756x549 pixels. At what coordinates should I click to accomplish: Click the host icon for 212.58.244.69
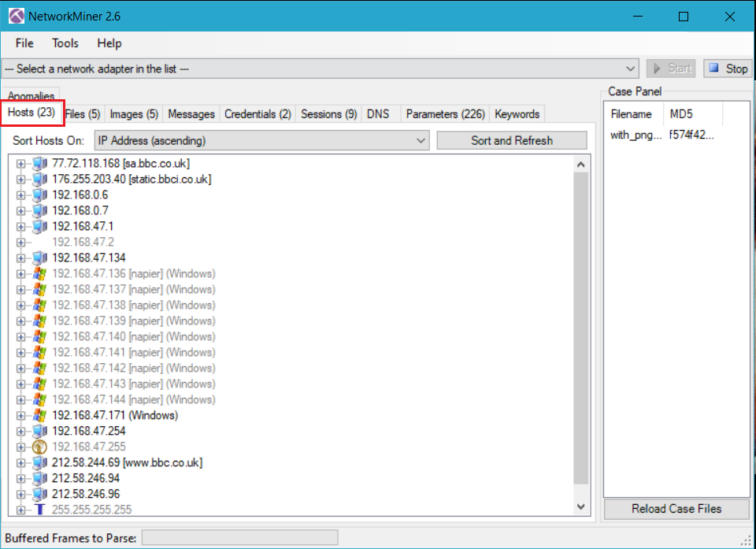(x=40, y=462)
